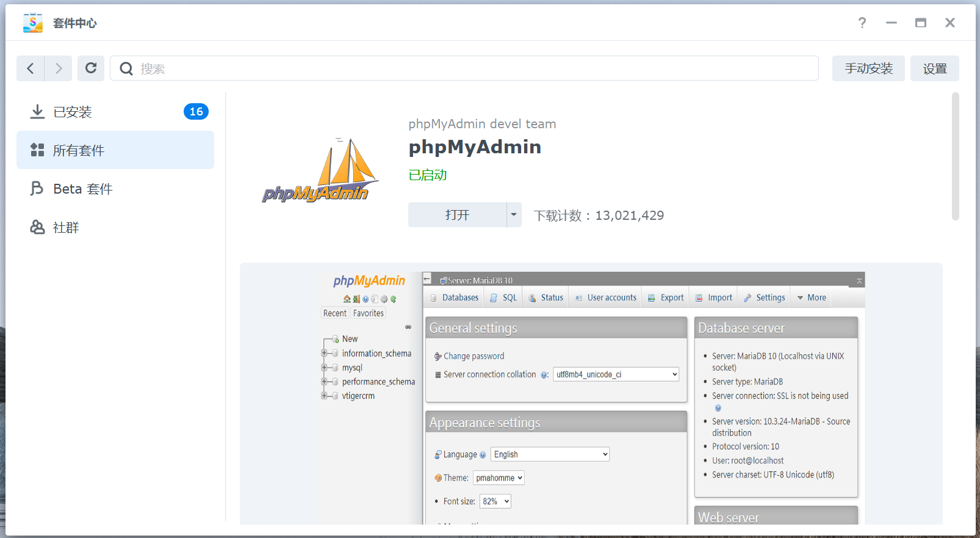Image resolution: width=980 pixels, height=538 pixels.
Task: Open 社群 community in the sidebar
Action: tap(115, 227)
